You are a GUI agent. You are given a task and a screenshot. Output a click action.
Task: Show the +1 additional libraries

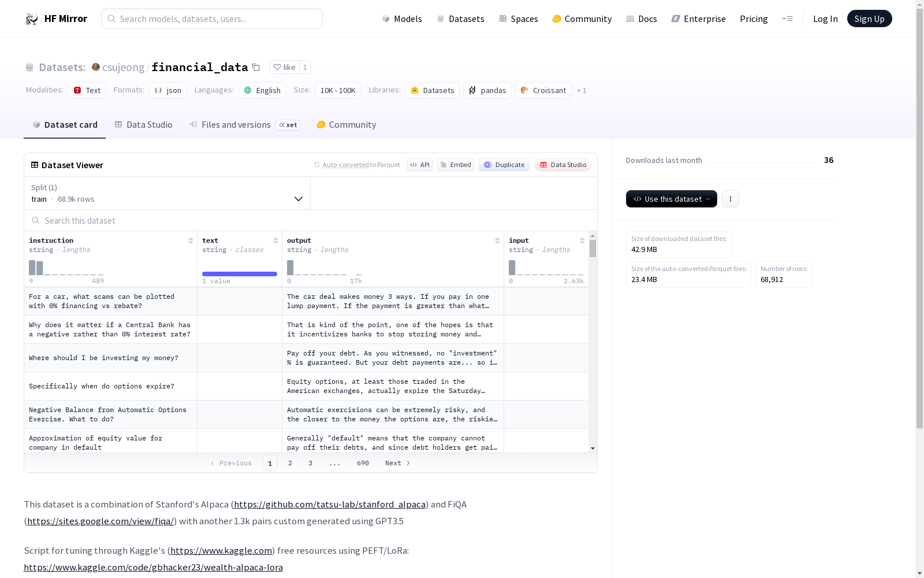[582, 90]
